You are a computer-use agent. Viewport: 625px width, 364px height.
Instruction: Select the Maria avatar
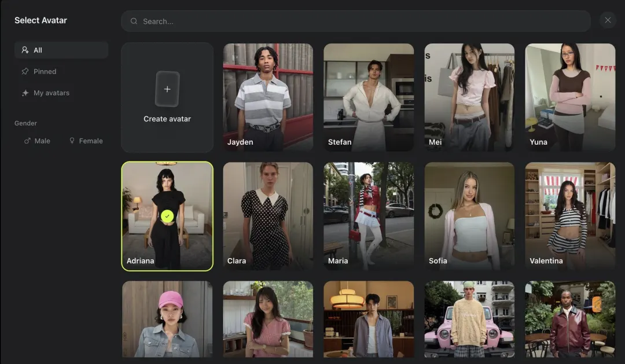tap(369, 216)
